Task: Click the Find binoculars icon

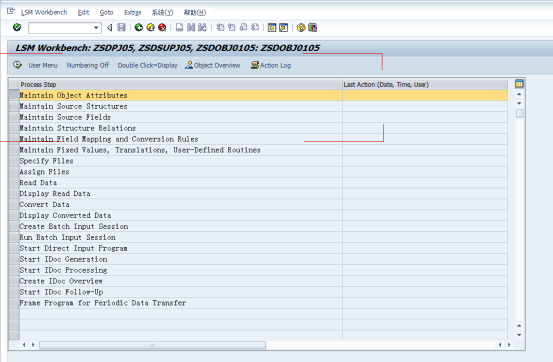Action: 191,27
